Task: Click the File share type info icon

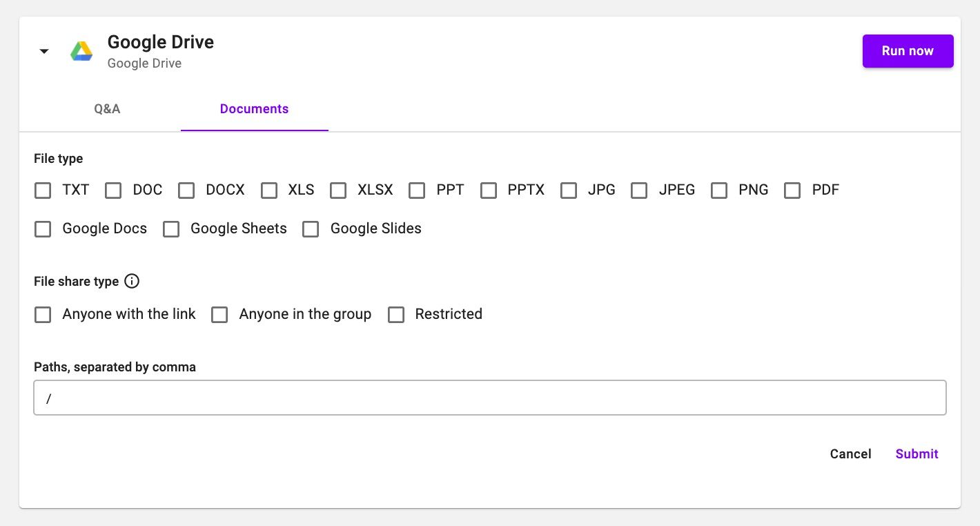Action: [131, 281]
